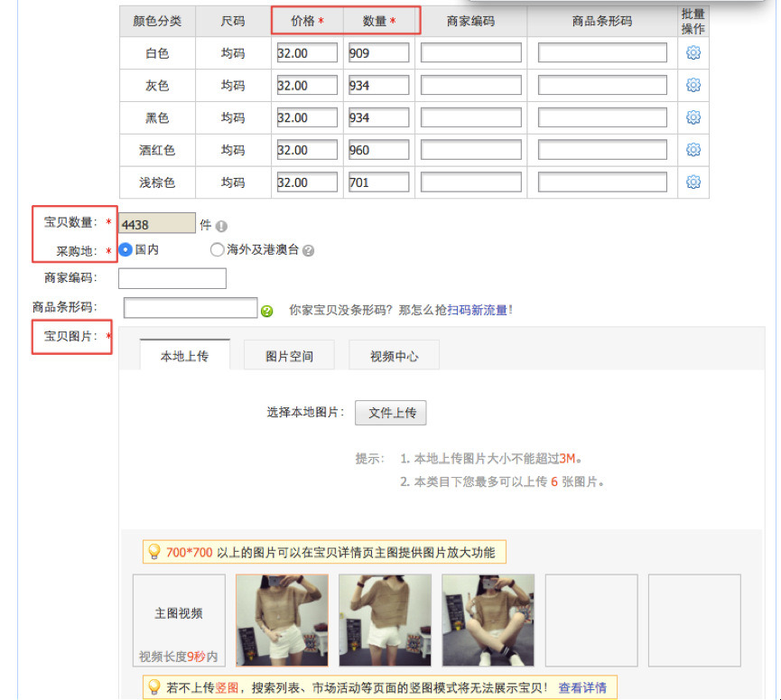Screen dimensions: 781x700
Task: Select the 国内 radio button
Action: tap(126, 249)
